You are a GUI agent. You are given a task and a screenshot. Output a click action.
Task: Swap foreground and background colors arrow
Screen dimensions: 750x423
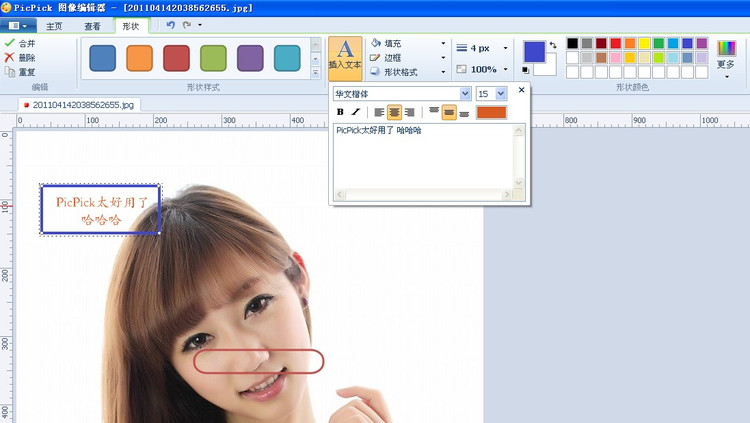(553, 45)
